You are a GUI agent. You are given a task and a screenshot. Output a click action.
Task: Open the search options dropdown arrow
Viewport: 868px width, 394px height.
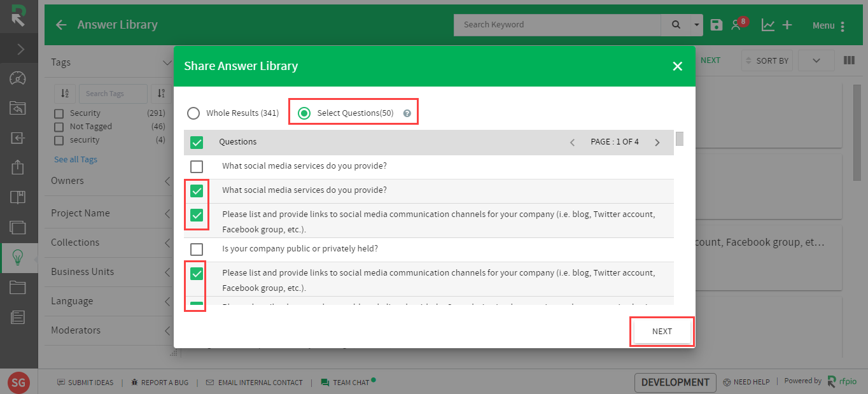(697, 25)
